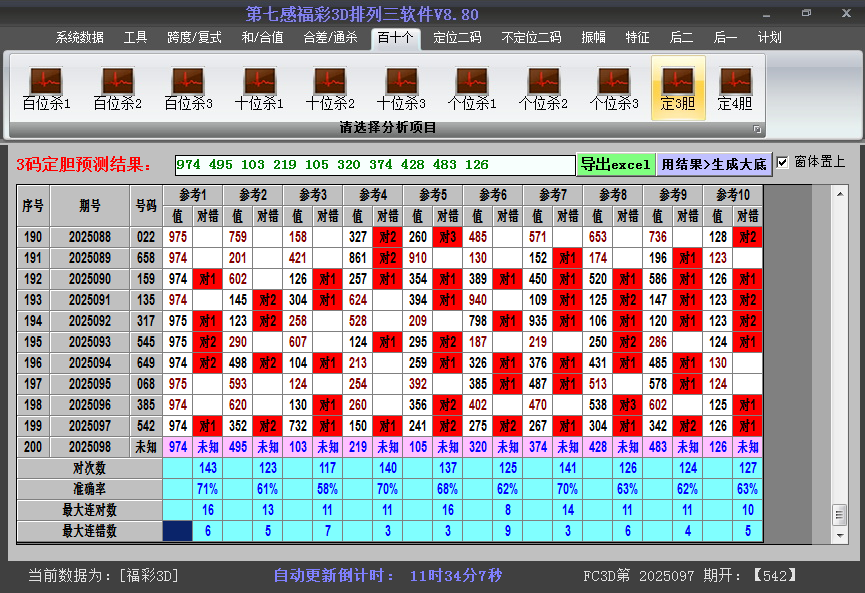Click the 参考1 column header
865x593 pixels.
[x=193, y=195]
